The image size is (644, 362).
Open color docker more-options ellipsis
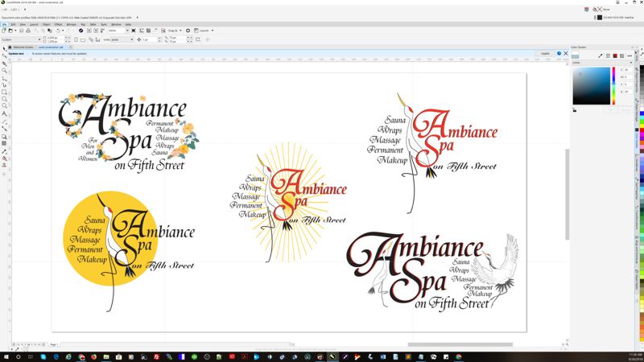[x=630, y=56]
